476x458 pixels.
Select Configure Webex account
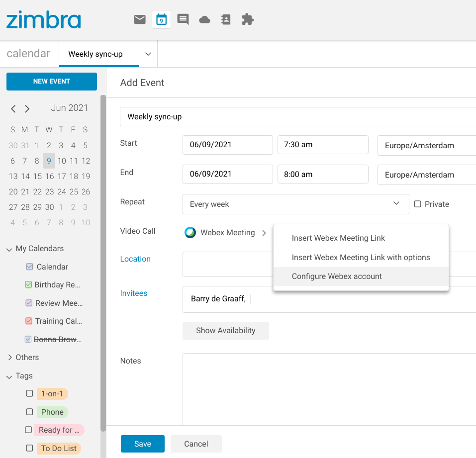pyautogui.click(x=361, y=276)
